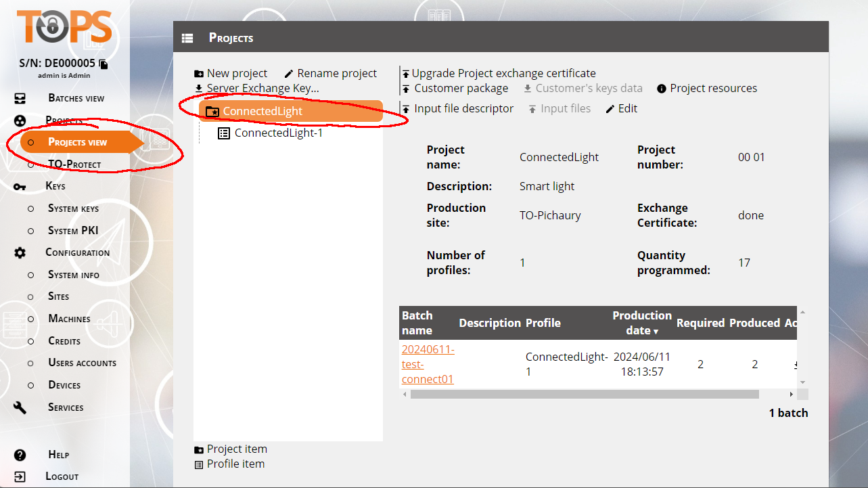Click the Logout exit icon
The height and width of the screenshot is (488, 868).
[20, 476]
